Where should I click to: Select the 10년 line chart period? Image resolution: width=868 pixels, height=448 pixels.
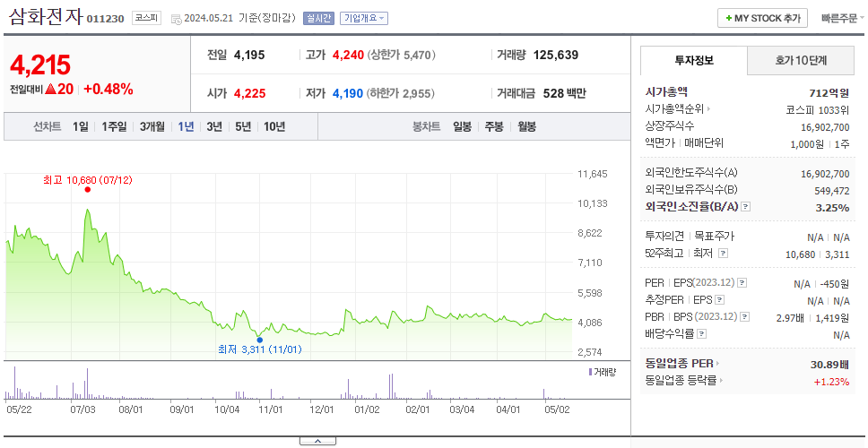click(x=274, y=126)
